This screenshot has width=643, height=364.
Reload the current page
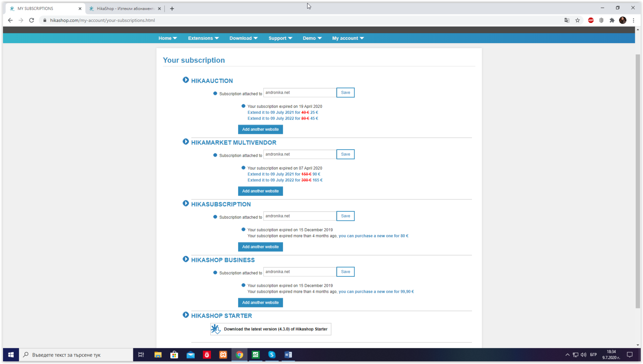32,20
